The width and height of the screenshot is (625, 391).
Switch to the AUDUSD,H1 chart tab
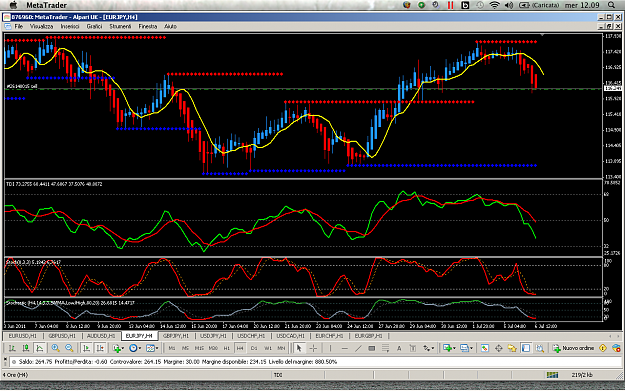click(x=101, y=336)
